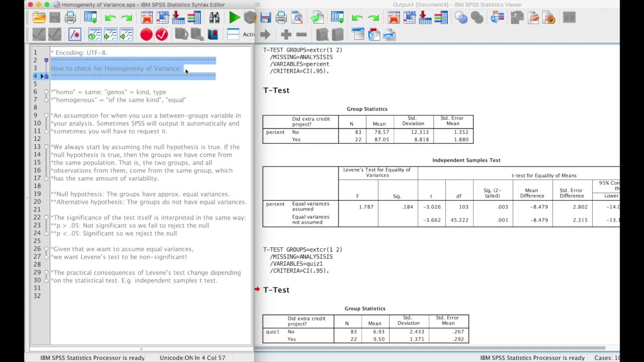The height and width of the screenshot is (362, 644).
Task: Click the '* Encoding: UTF-8.' line
Action: click(x=79, y=53)
